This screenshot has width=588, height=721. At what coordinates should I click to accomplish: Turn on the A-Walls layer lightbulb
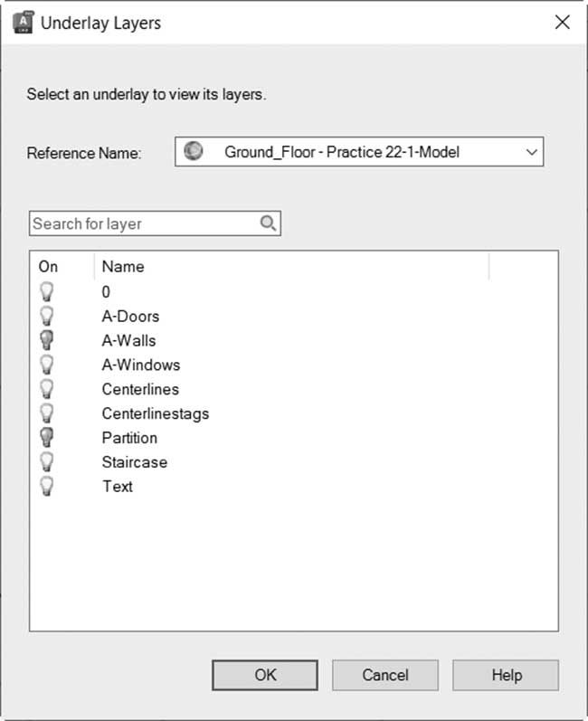(x=46, y=340)
